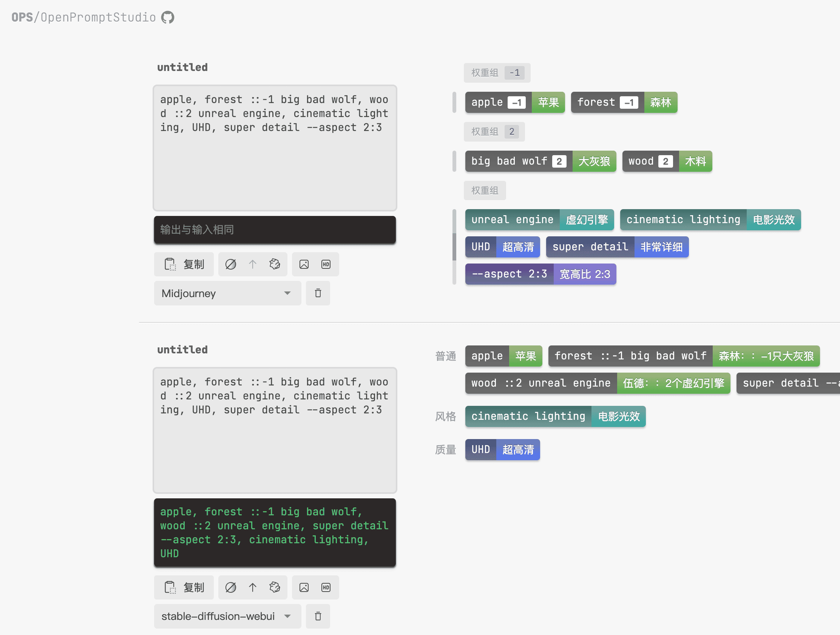The image size is (840, 635).
Task: Click the second prompt text area above stable-diffusion-webui
Action: [x=275, y=430]
